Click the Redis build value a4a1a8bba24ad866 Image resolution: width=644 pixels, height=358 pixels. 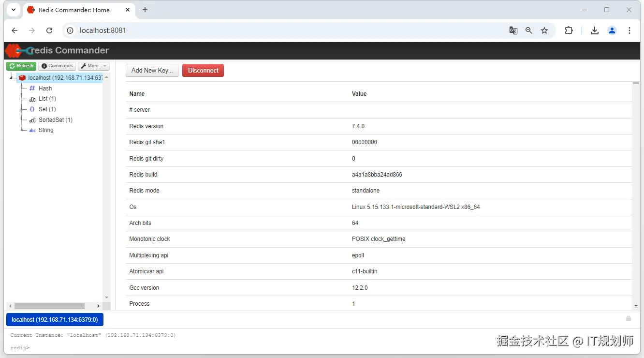click(377, 175)
